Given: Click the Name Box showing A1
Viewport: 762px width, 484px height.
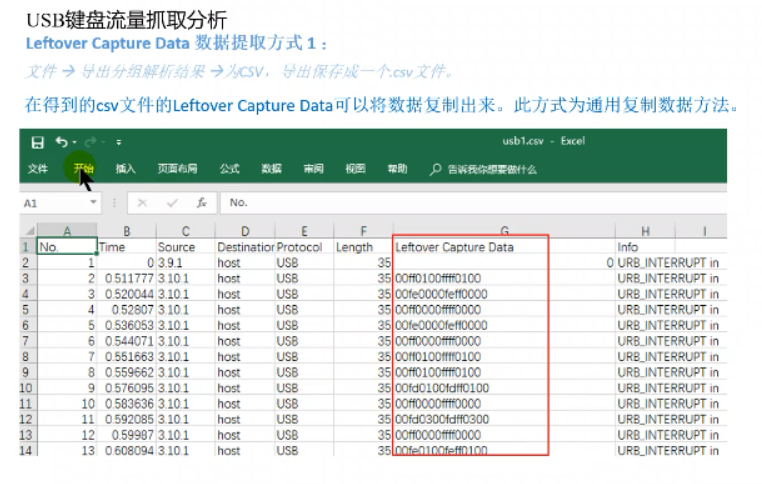Looking at the screenshot, I should pos(53,203).
